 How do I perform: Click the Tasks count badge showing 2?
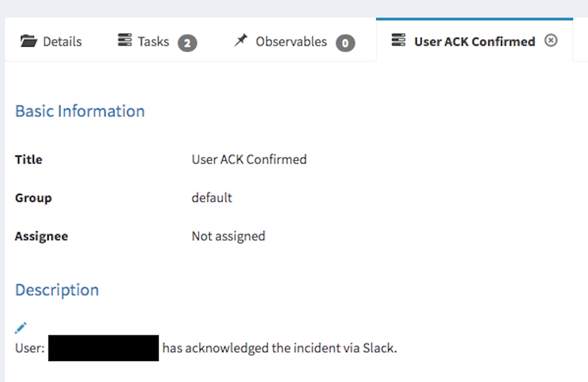pyautogui.click(x=187, y=43)
